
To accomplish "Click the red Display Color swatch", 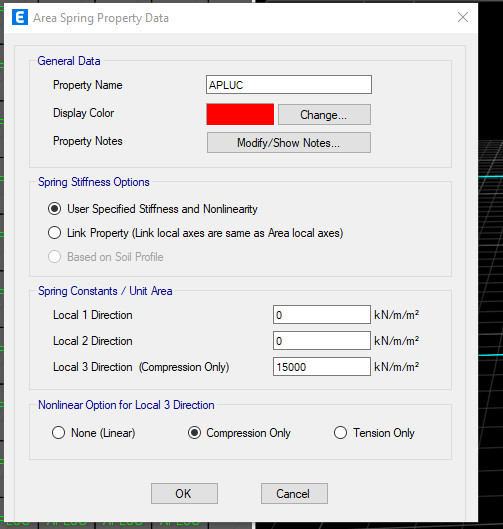I will tap(240, 114).
